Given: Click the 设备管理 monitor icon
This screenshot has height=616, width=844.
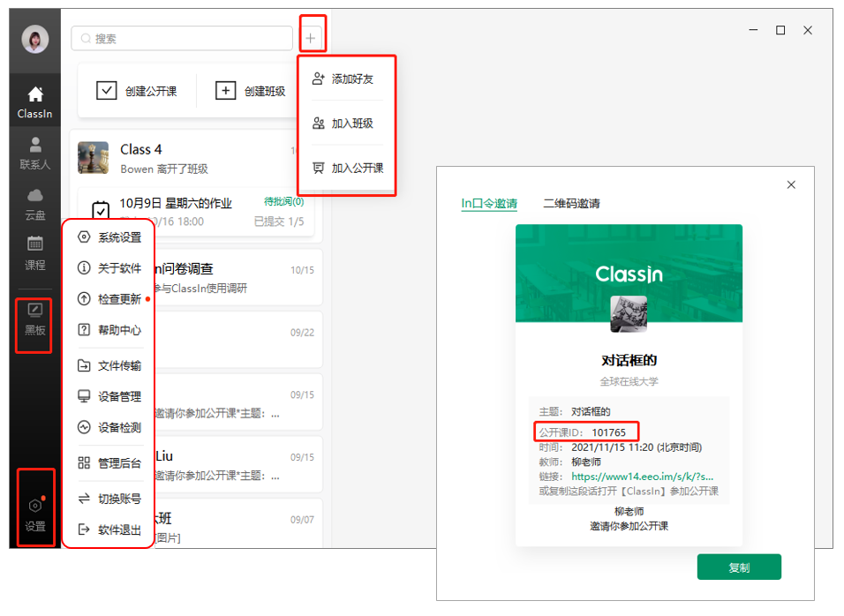Looking at the screenshot, I should (84, 396).
